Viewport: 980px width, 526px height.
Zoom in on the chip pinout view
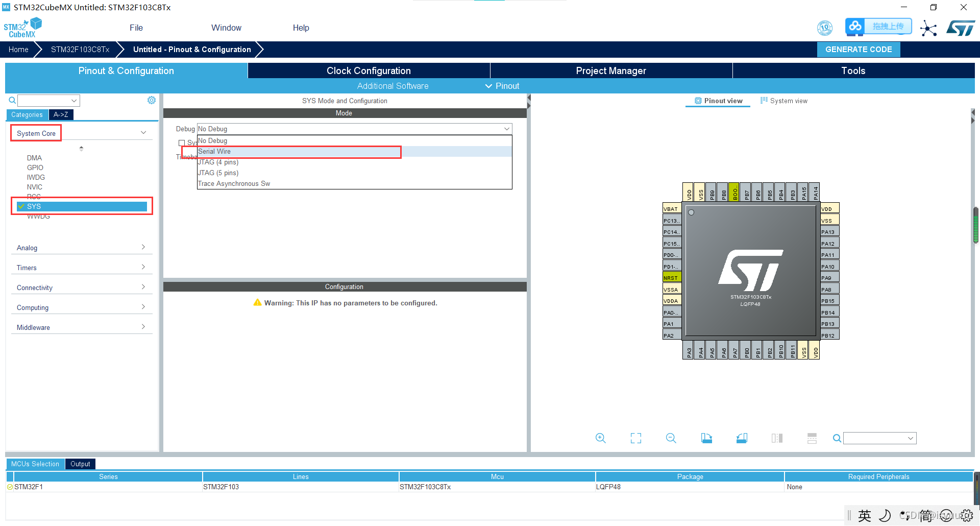pyautogui.click(x=601, y=438)
